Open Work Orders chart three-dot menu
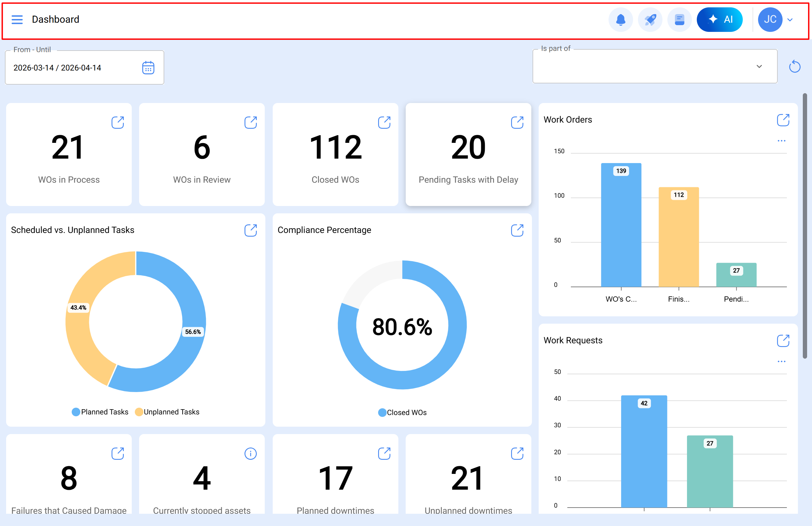Screen dimensions: 812x526 click(x=781, y=141)
